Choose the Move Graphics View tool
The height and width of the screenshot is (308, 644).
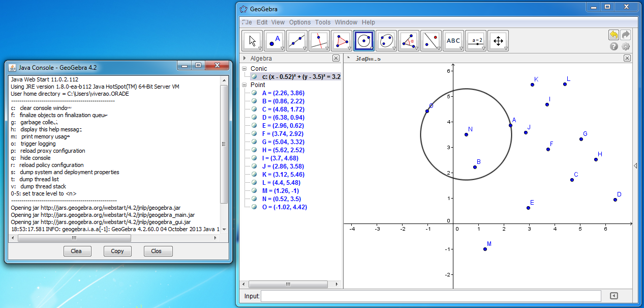tap(498, 41)
